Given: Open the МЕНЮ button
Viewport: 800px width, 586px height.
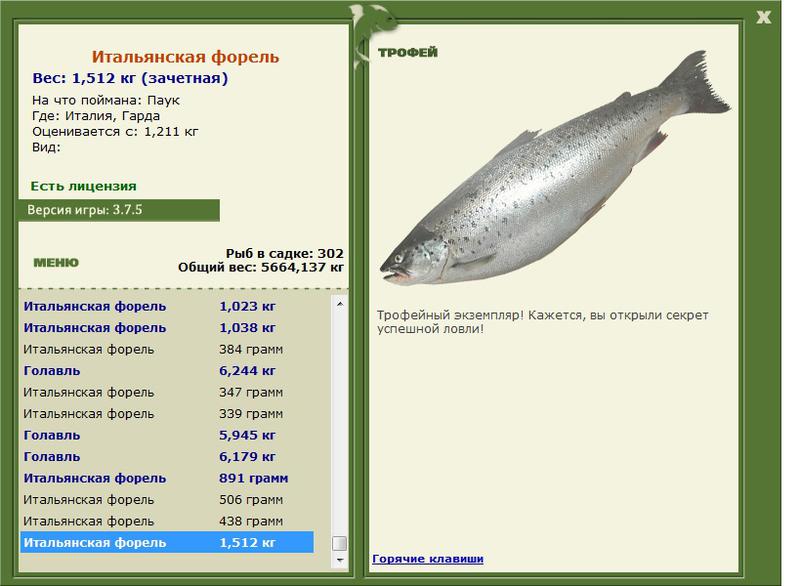Looking at the screenshot, I should [x=56, y=263].
